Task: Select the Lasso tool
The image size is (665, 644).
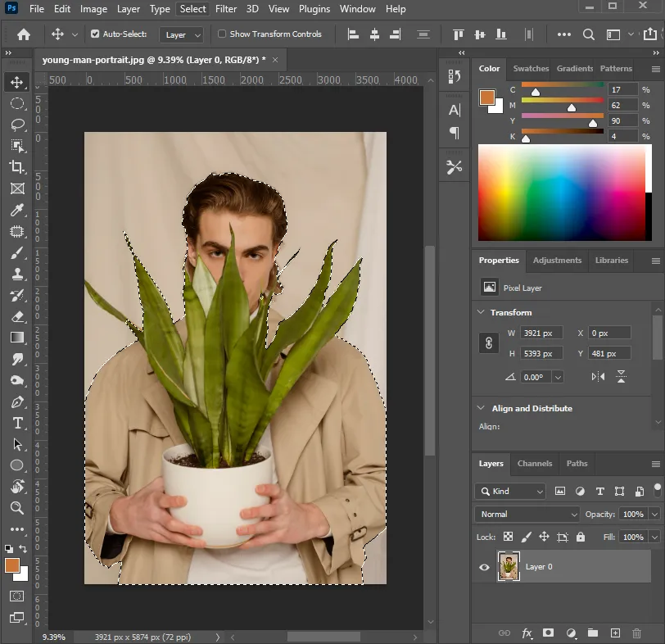Action: 16,125
